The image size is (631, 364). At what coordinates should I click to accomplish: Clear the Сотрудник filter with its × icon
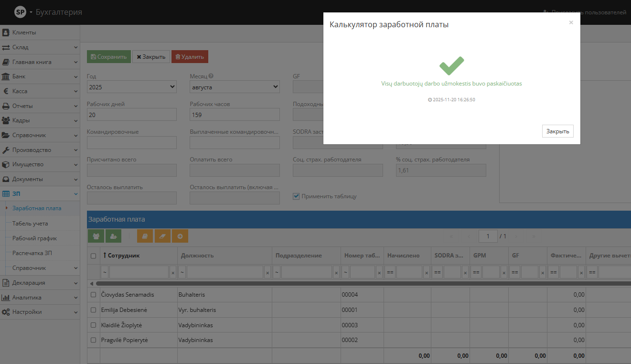coord(172,272)
